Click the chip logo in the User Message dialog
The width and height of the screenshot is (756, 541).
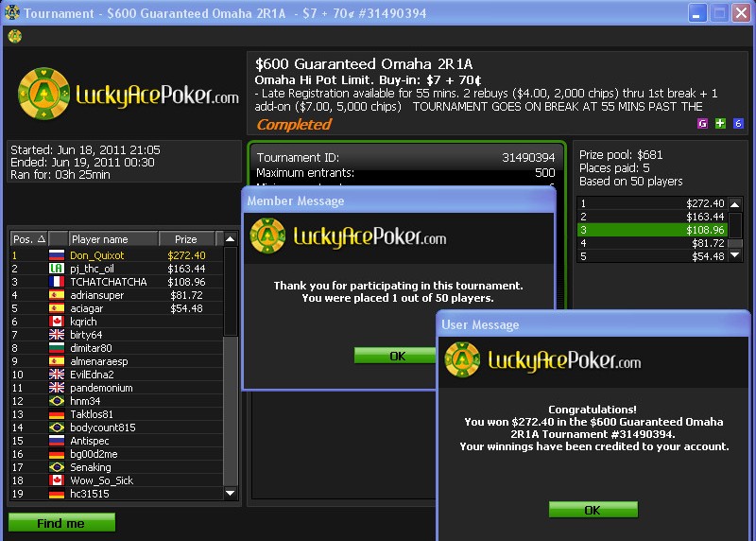click(x=462, y=360)
